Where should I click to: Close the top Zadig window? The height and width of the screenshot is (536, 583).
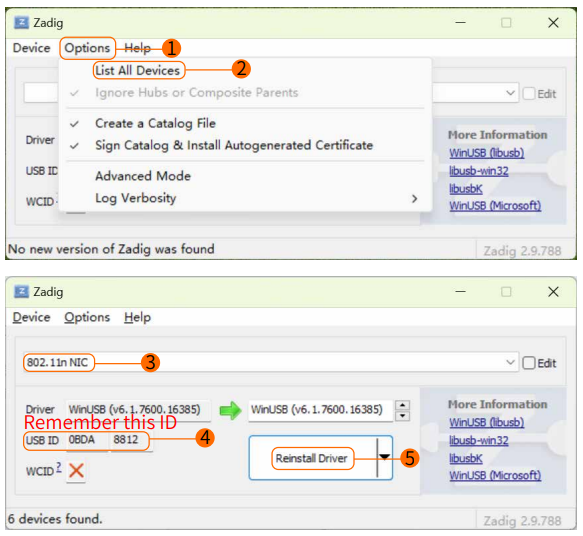pos(553,23)
